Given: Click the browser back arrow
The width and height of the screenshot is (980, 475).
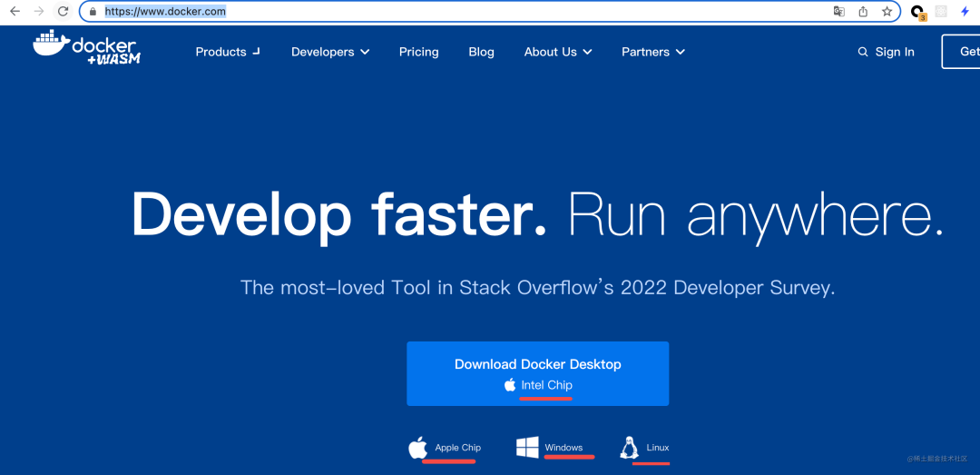Looking at the screenshot, I should coord(15,11).
